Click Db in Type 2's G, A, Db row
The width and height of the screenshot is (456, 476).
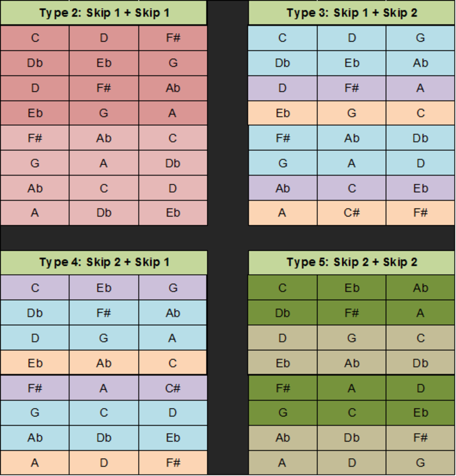(x=173, y=164)
